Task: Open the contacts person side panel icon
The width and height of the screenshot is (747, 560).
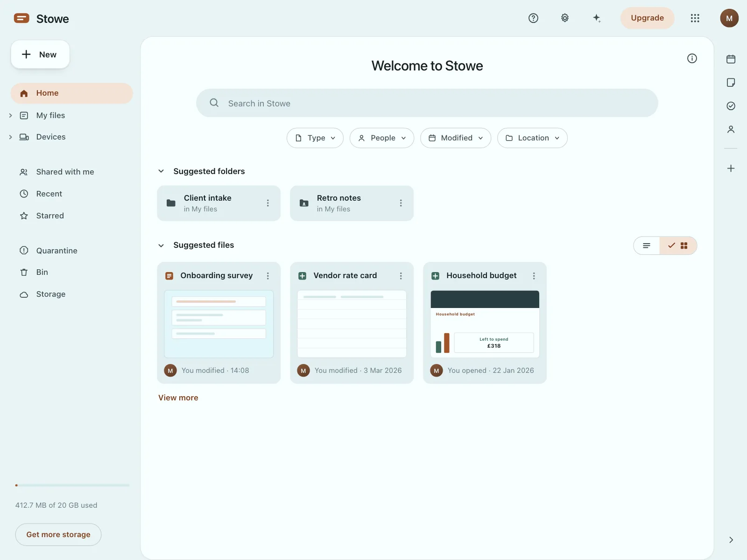Action: point(731,129)
